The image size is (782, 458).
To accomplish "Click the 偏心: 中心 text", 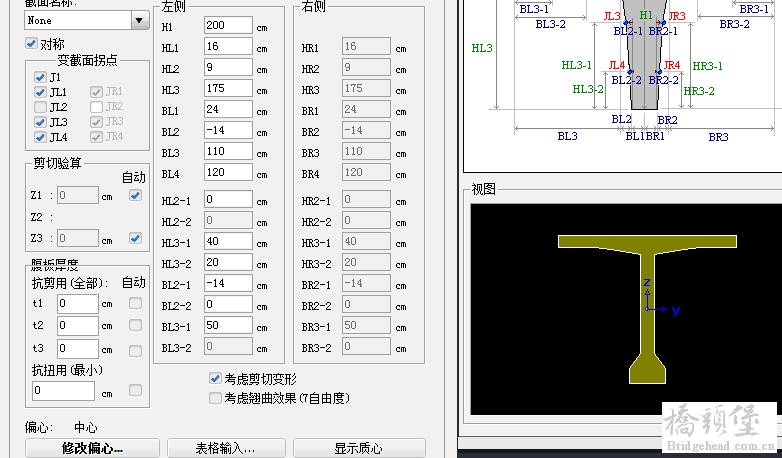I will click(x=61, y=428).
